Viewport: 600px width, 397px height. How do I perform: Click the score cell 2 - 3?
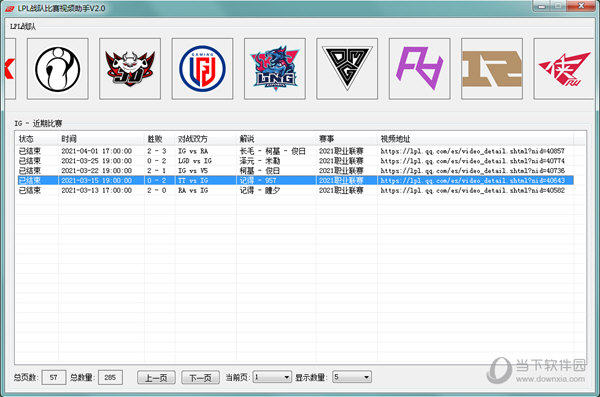click(x=157, y=151)
